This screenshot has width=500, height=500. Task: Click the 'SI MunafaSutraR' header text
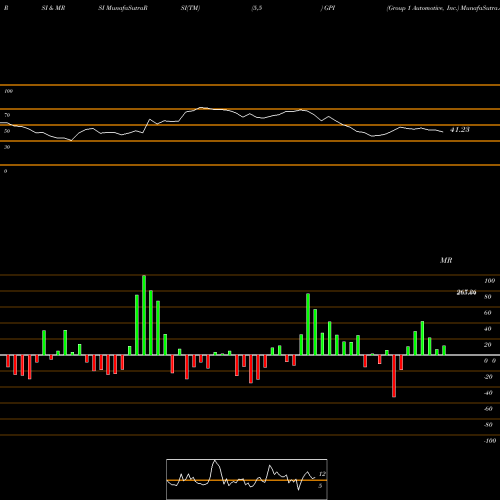123,8
